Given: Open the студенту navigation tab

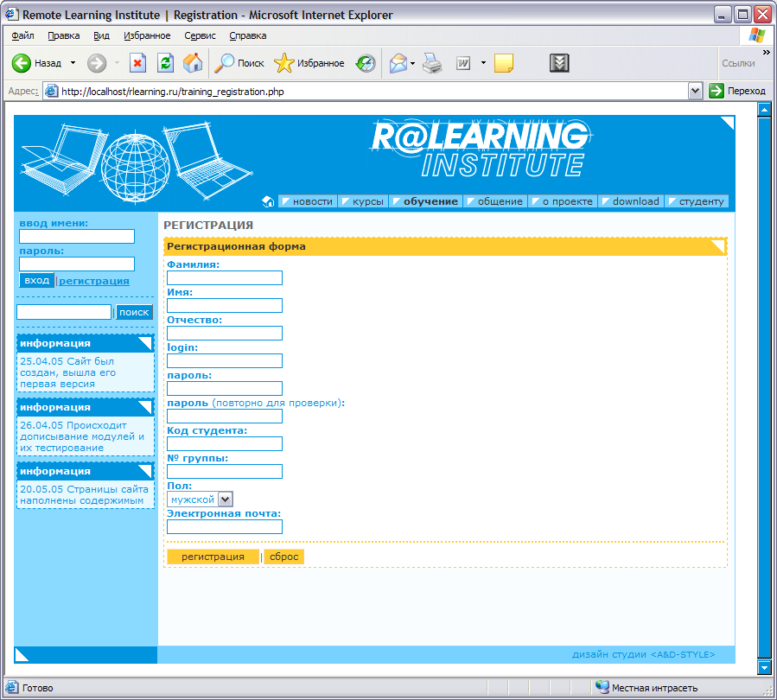Looking at the screenshot, I should coord(697,201).
